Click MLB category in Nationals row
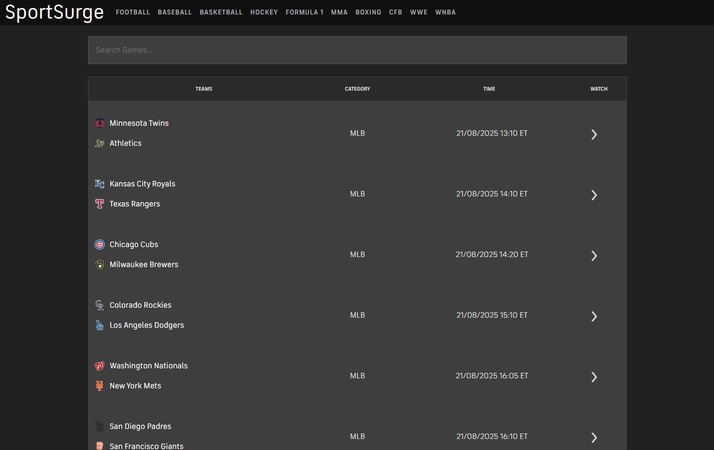This screenshot has width=714, height=450. (x=357, y=376)
